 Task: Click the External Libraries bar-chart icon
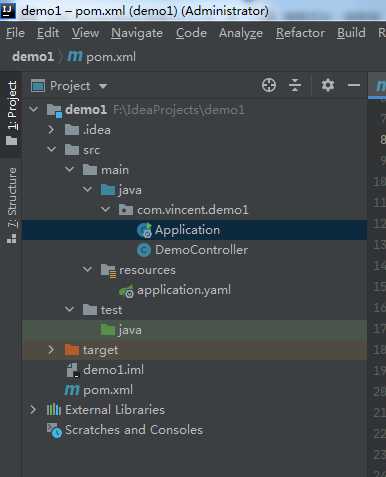(54, 410)
